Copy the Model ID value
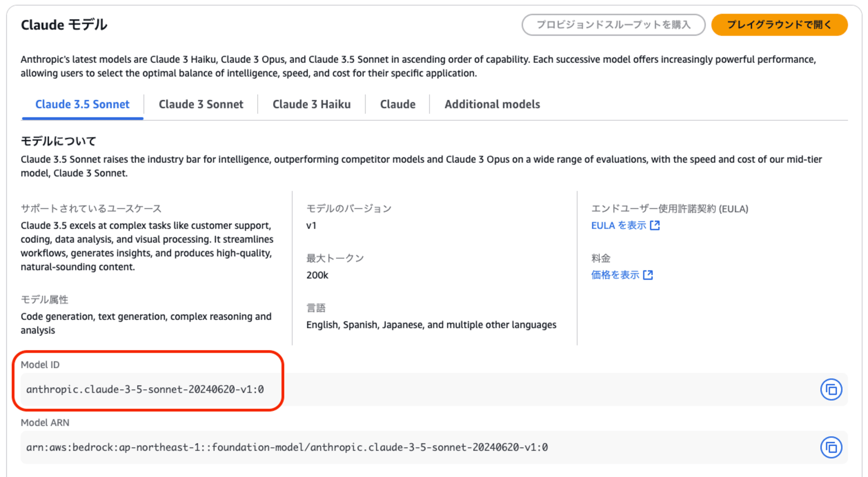 tap(831, 389)
